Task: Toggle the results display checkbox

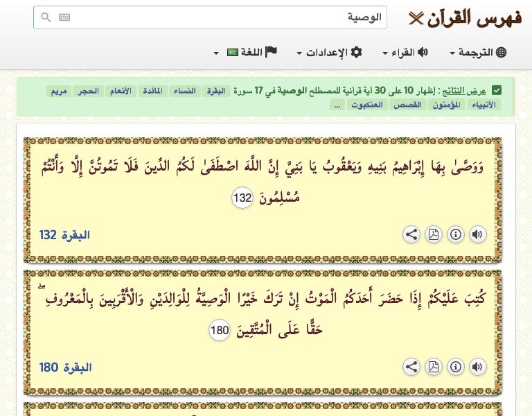Action: [497, 91]
